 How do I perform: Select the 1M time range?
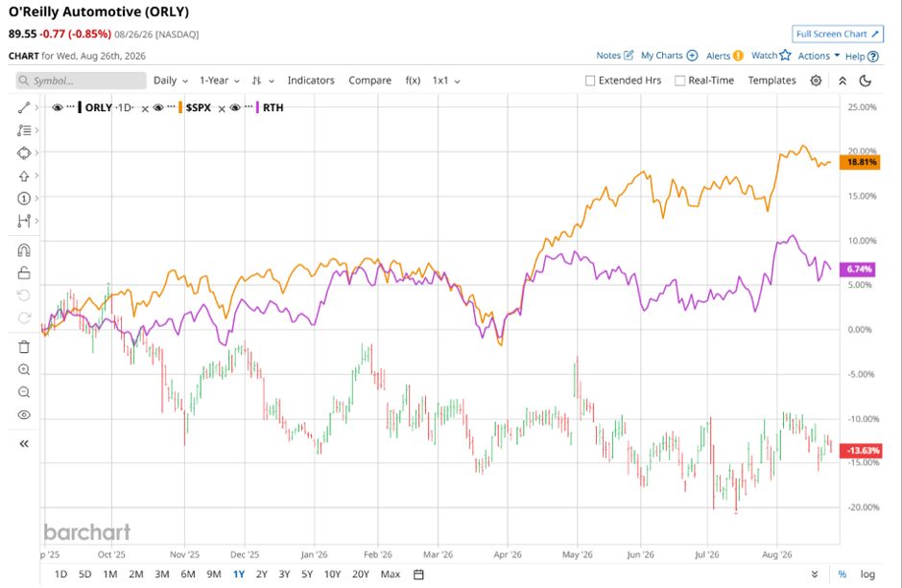point(110,574)
